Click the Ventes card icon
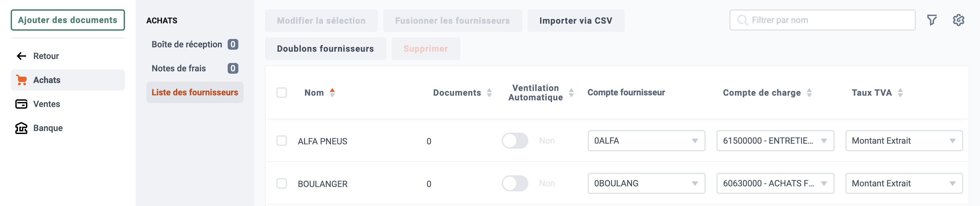This screenshot has width=980, height=206. click(x=21, y=104)
